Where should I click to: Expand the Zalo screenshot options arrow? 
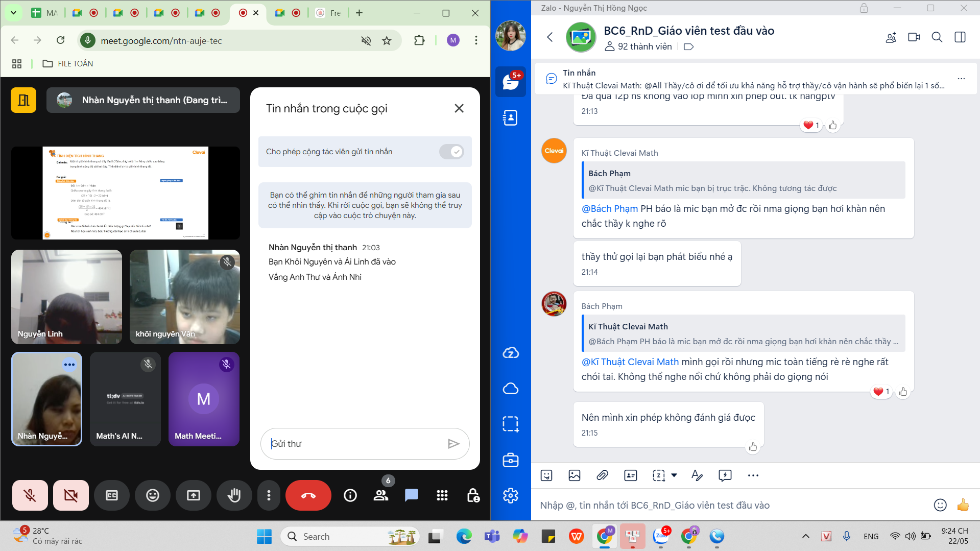[674, 475]
